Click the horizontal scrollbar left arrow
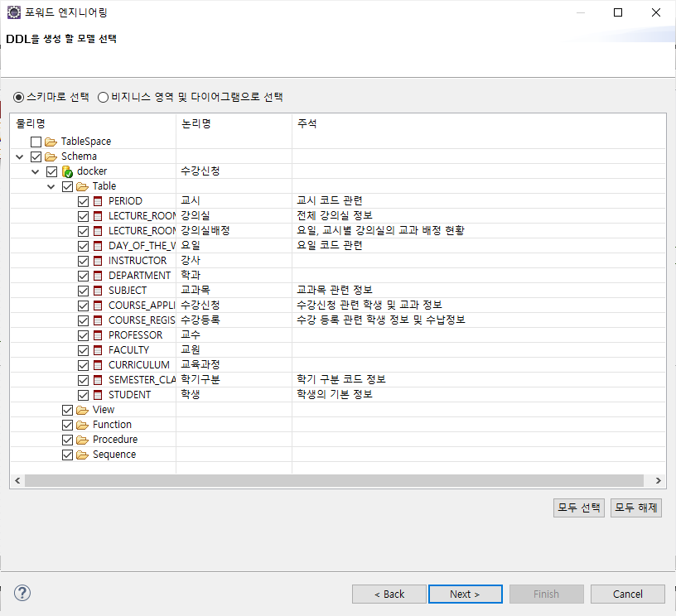This screenshot has width=676, height=616. [17, 481]
